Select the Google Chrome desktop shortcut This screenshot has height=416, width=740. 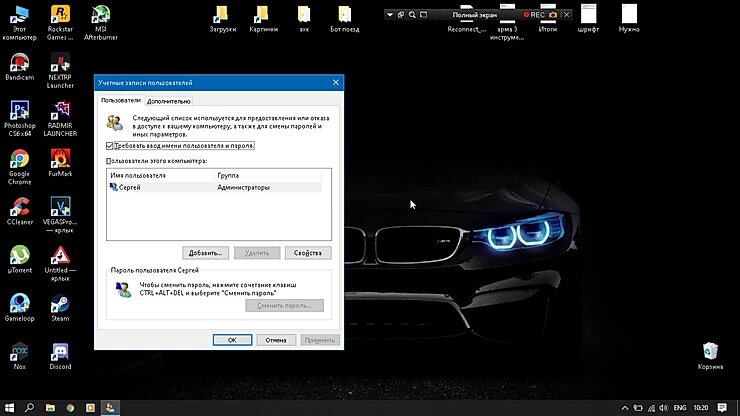(x=19, y=167)
